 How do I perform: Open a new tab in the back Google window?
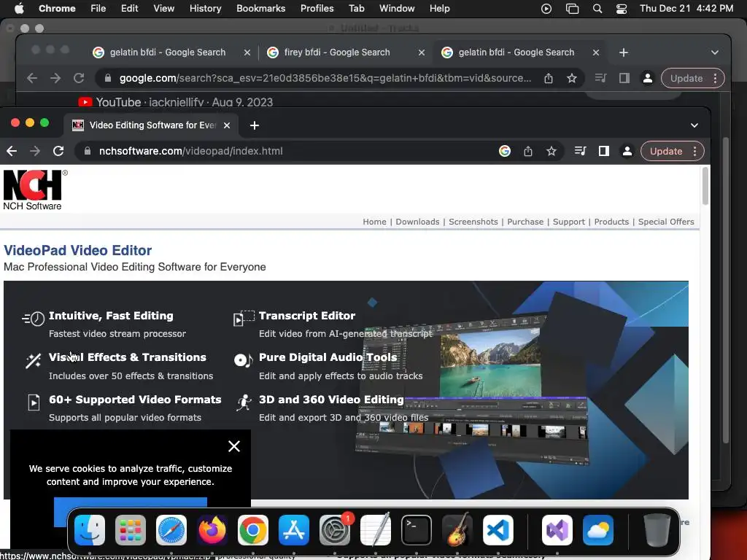624,52
